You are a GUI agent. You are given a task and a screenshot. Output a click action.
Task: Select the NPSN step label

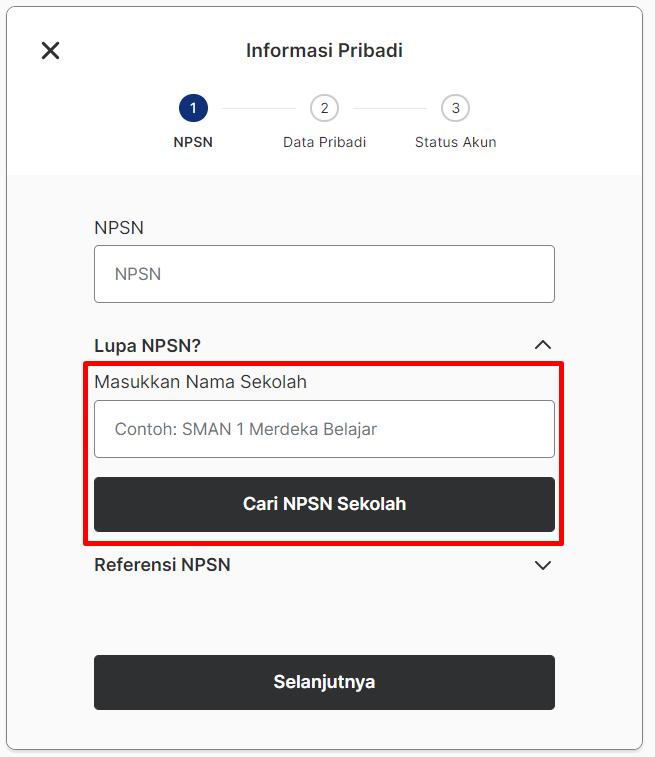(x=193, y=142)
